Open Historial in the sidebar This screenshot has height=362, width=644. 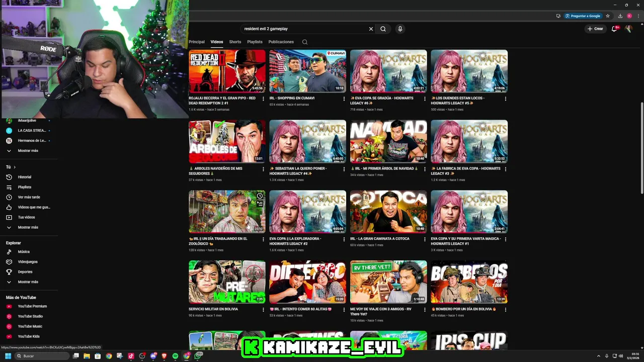(25, 177)
